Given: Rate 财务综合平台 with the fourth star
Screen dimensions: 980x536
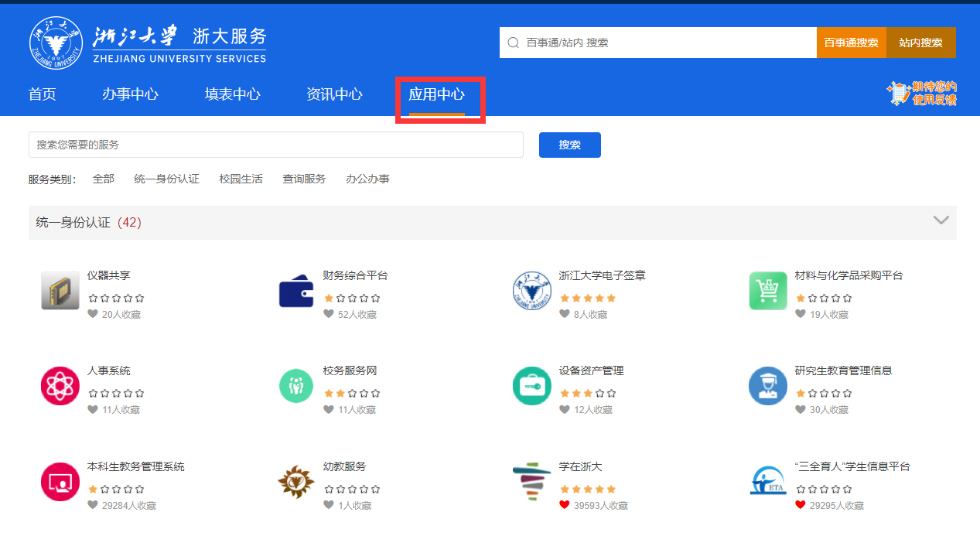Looking at the screenshot, I should pos(364,299).
